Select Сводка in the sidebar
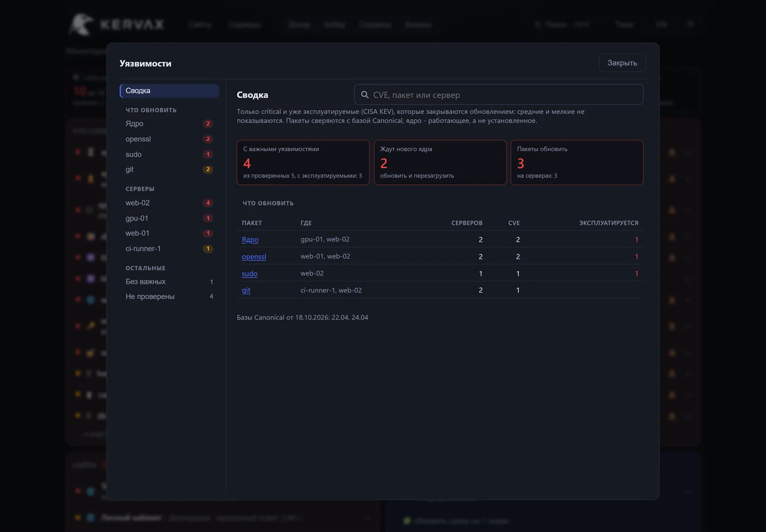This screenshot has width=766, height=532. pos(170,90)
